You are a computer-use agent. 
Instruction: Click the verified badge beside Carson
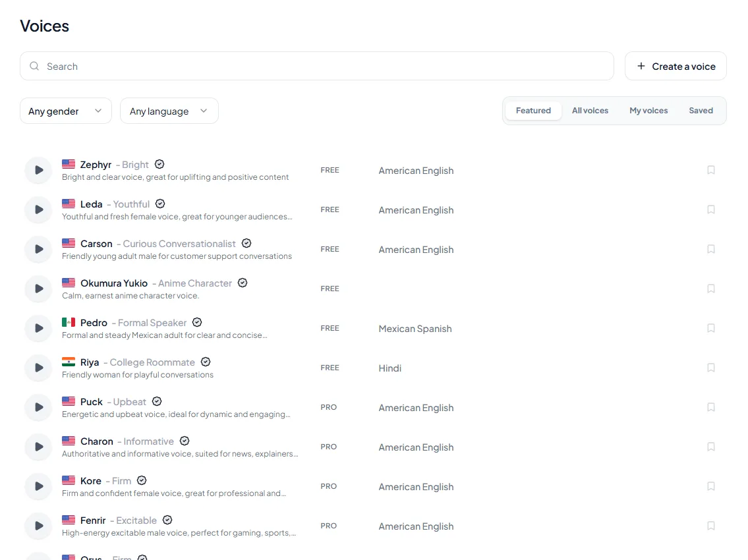[x=246, y=243]
